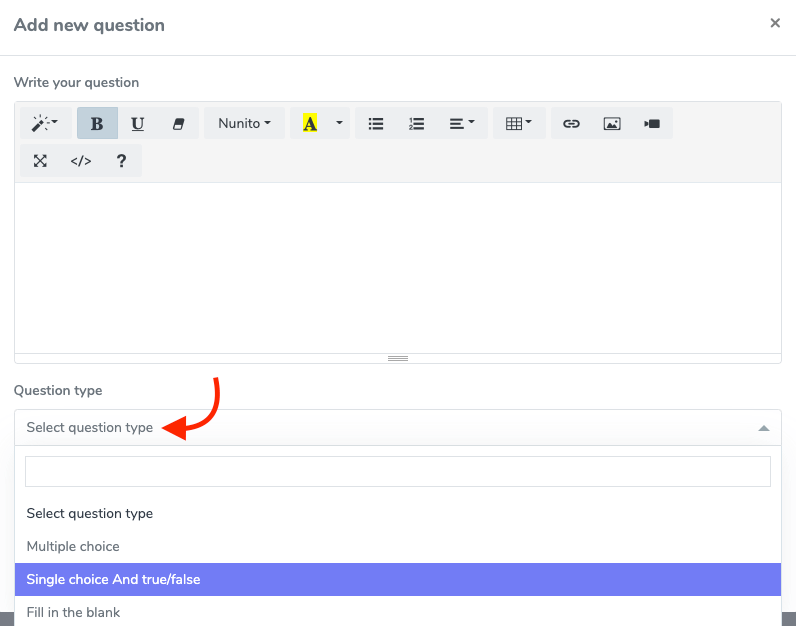Image resolution: width=796 pixels, height=626 pixels.
Task: Click the insert video icon
Action: (652, 124)
